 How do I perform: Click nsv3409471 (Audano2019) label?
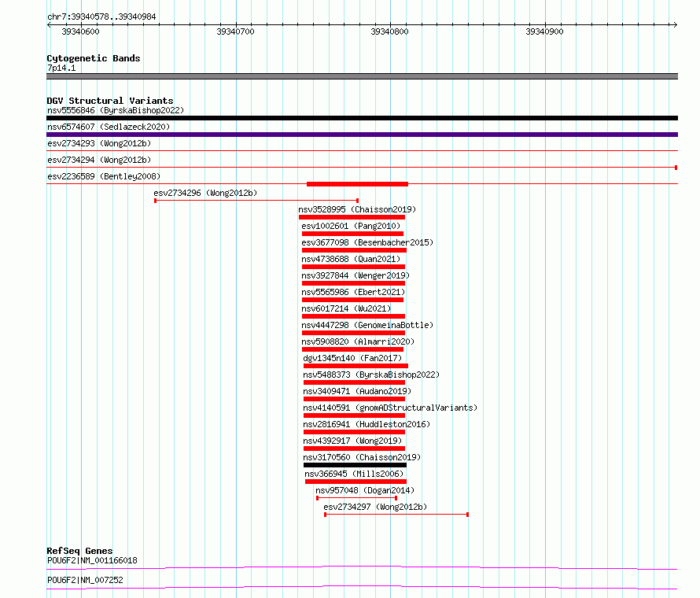click(x=357, y=391)
